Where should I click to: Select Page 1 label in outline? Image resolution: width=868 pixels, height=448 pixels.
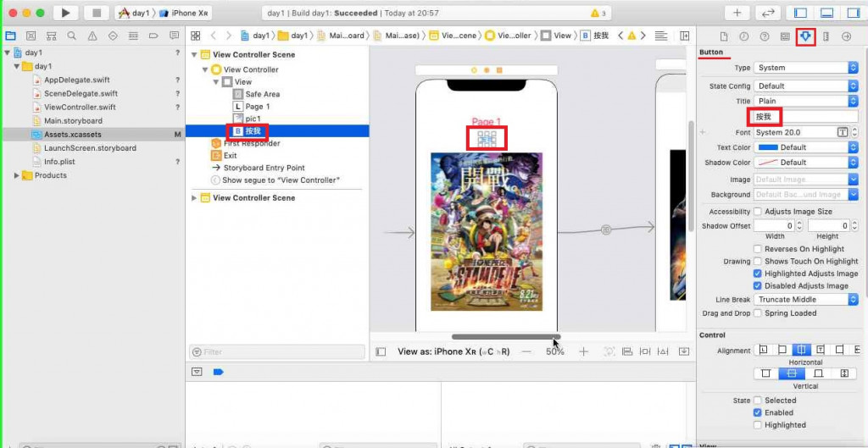(258, 106)
